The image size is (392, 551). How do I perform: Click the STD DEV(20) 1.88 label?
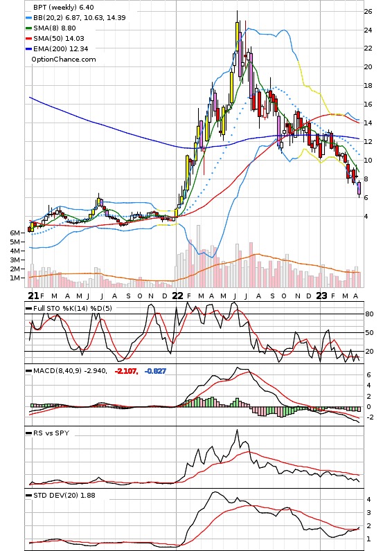tap(64, 496)
